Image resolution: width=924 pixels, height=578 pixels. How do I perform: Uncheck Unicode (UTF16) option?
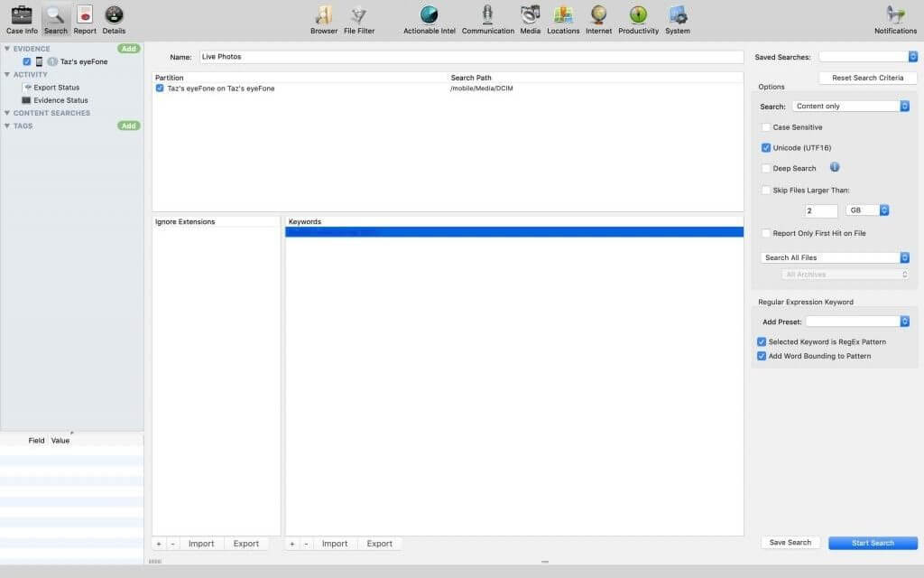coord(766,147)
